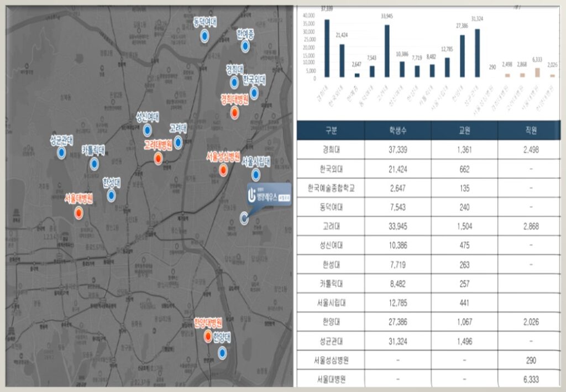The image size is (566, 392).
Task: Select the 한국예술종합학교 row label in table
Action: tap(331, 188)
